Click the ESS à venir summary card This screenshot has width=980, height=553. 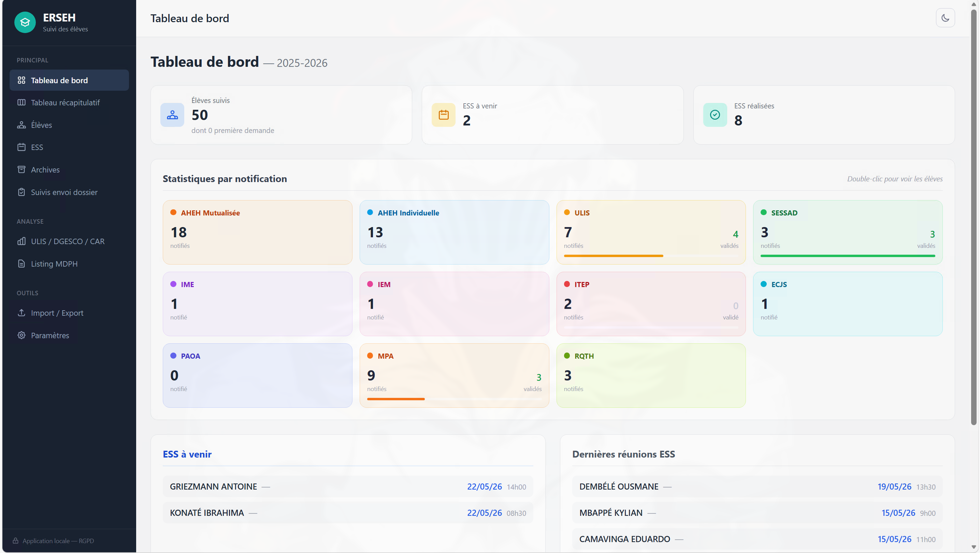[x=552, y=115]
